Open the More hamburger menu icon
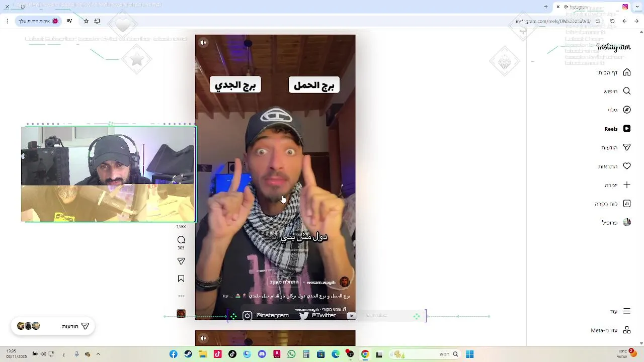Viewport: 644px width, 362px height. click(627, 311)
